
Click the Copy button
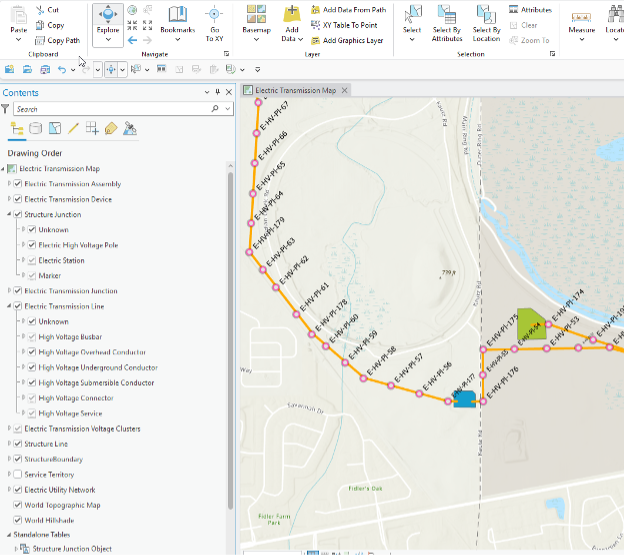tap(50, 25)
